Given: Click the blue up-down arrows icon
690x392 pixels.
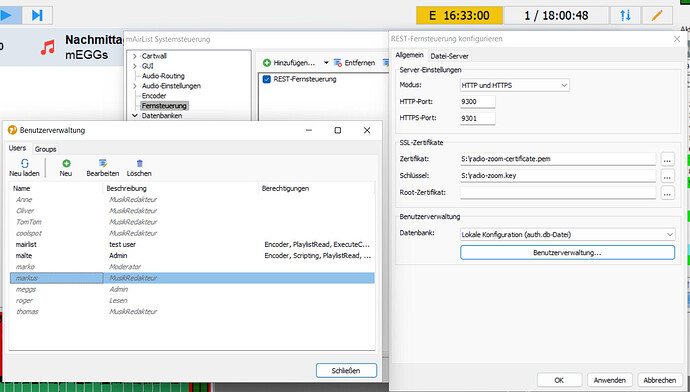Looking at the screenshot, I should coord(625,15).
